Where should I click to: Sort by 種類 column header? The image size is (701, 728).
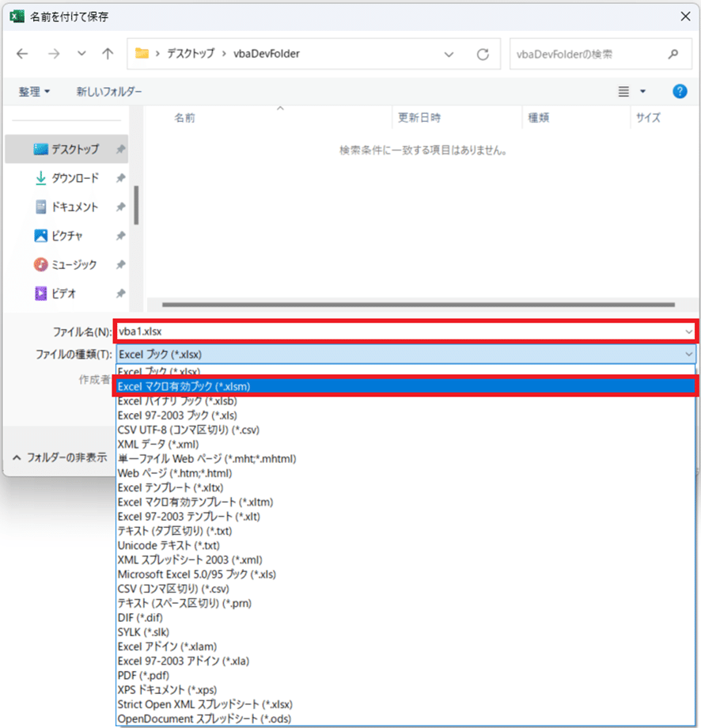539,117
